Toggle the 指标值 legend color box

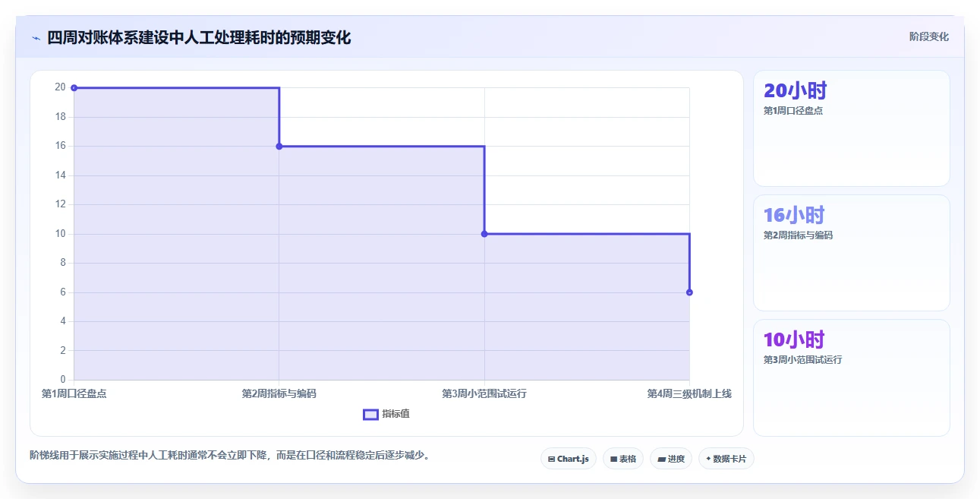coord(370,414)
